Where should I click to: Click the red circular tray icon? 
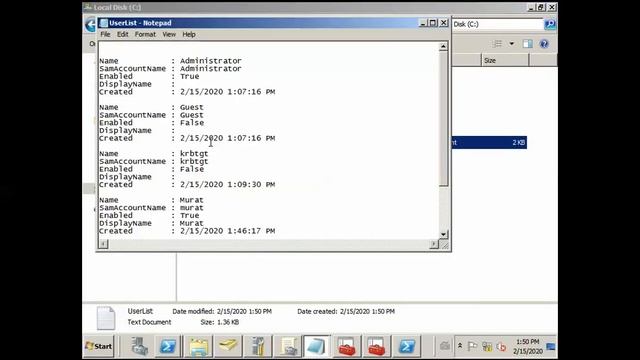coord(502,347)
